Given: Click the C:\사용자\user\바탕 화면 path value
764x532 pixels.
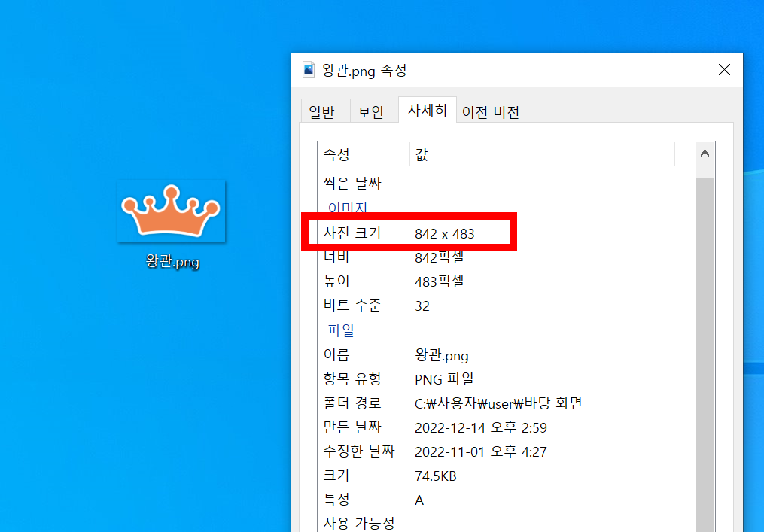Looking at the screenshot, I should [498, 403].
